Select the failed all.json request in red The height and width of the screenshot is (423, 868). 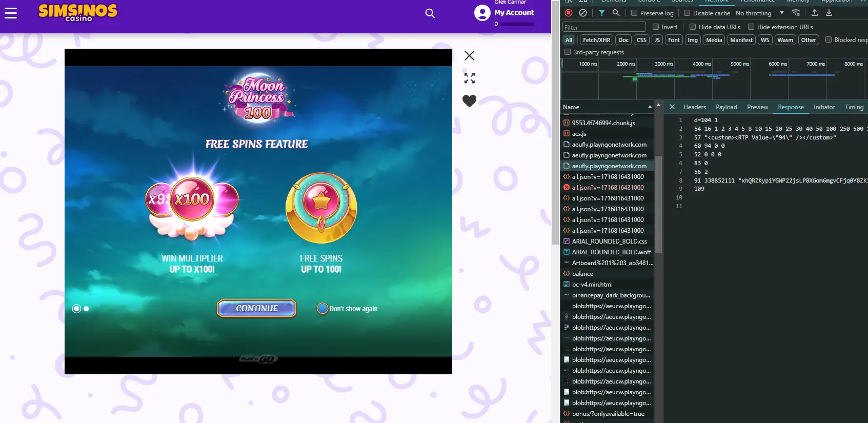point(608,188)
